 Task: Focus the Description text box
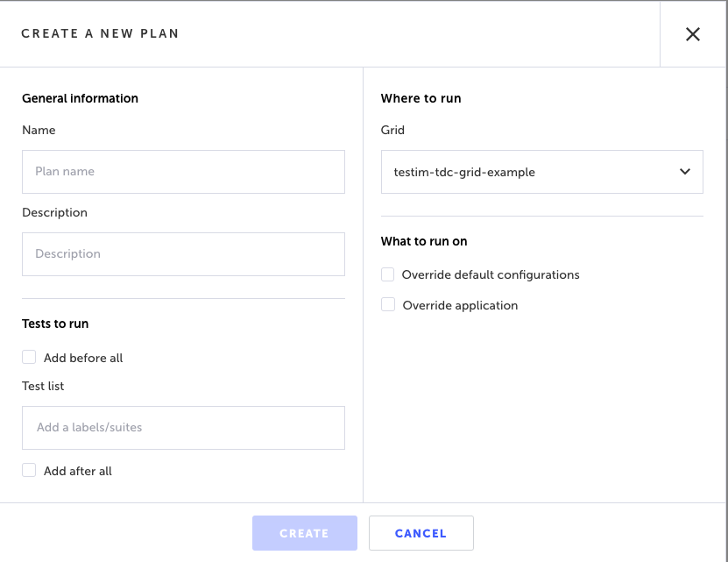coord(183,254)
